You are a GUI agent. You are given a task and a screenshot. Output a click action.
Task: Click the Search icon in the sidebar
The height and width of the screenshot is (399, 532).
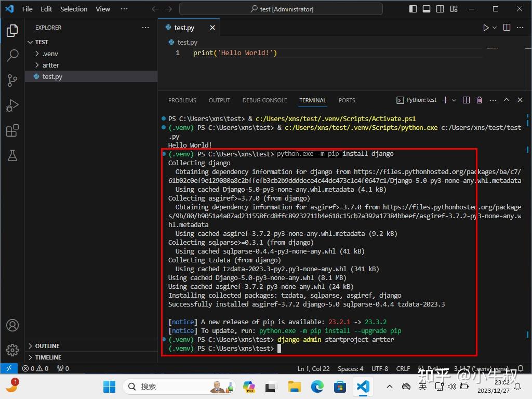pos(12,56)
